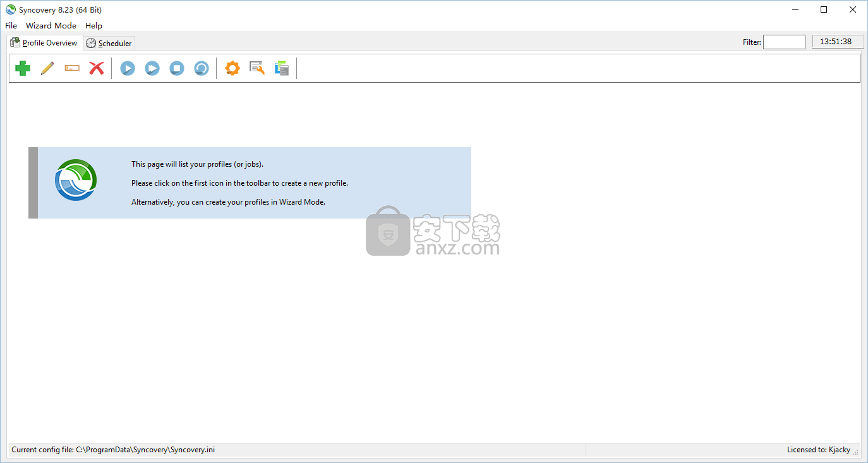Open the File menu

point(11,26)
